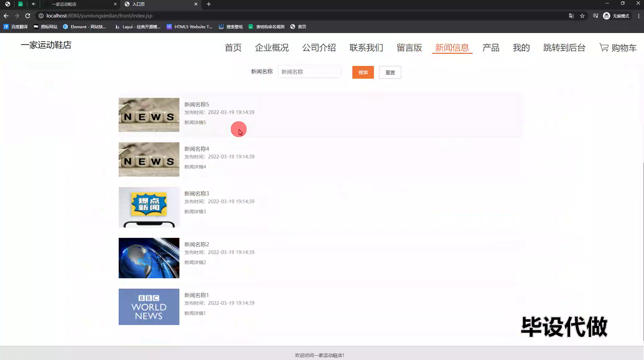Click 跳转到后台 in the navigation
644x360 pixels.
564,48
